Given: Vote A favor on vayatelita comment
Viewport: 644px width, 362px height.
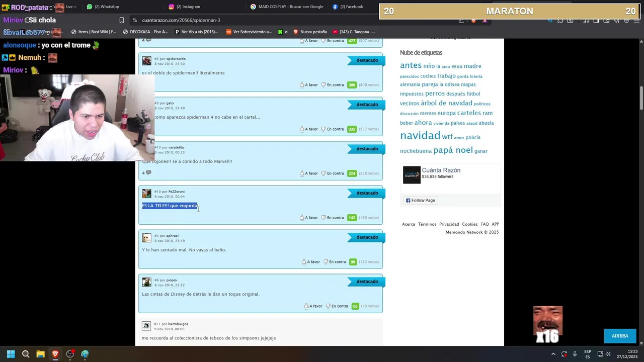Looking at the screenshot, I should point(309,173).
